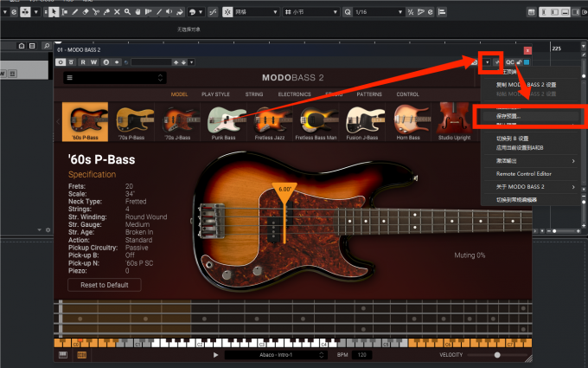Switch to the PLAY STYLE tab

(x=215, y=94)
